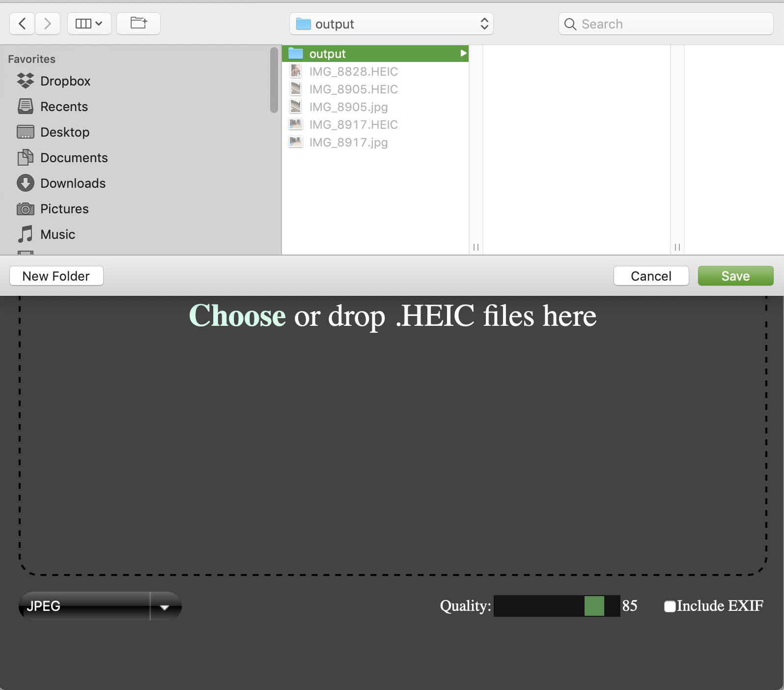Click the new folder toolbar icon
Image resolution: width=784 pixels, height=690 pixels.
[139, 24]
